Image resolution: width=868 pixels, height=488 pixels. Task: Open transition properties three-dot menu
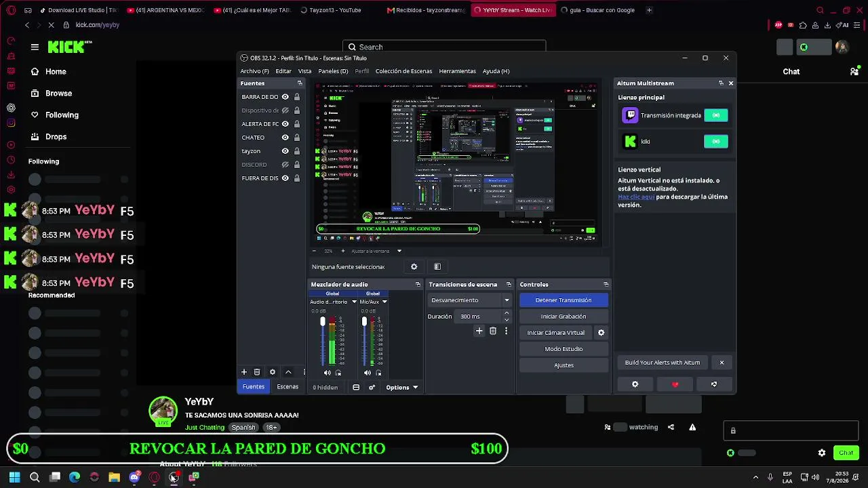click(506, 331)
